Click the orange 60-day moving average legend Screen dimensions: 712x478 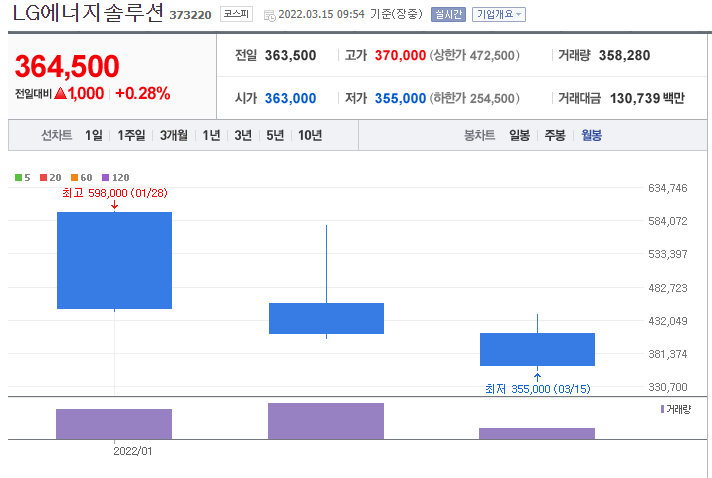[82, 177]
